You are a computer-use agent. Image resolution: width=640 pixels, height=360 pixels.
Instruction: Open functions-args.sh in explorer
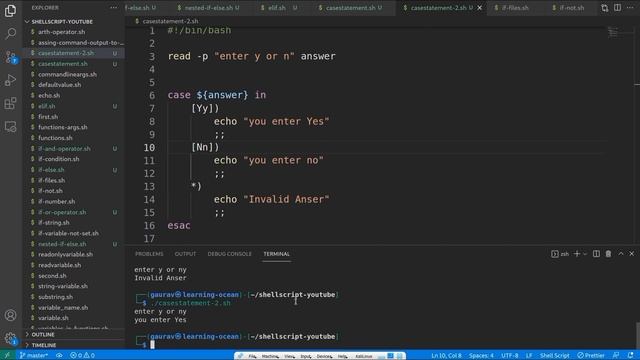[62, 127]
